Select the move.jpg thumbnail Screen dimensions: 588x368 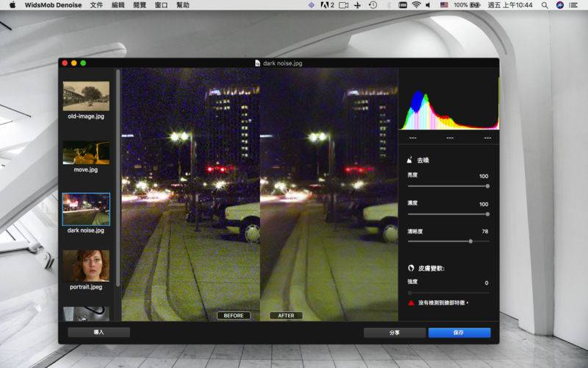click(x=86, y=153)
